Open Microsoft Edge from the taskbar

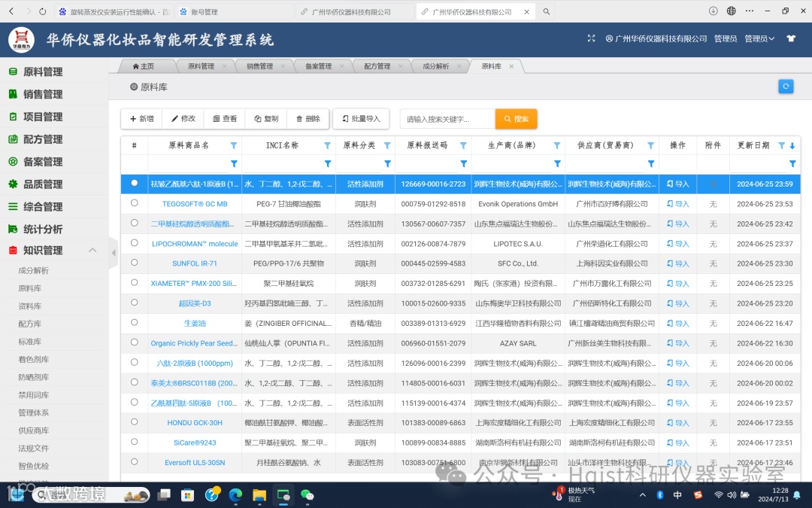point(235,495)
